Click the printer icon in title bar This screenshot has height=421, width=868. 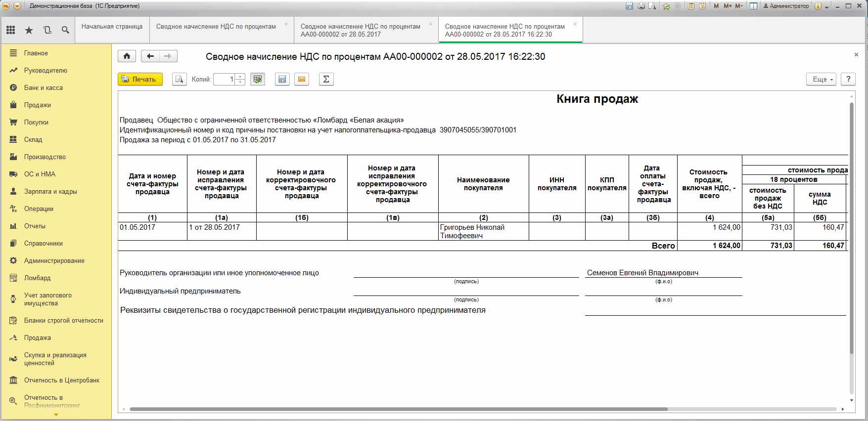(x=641, y=6)
